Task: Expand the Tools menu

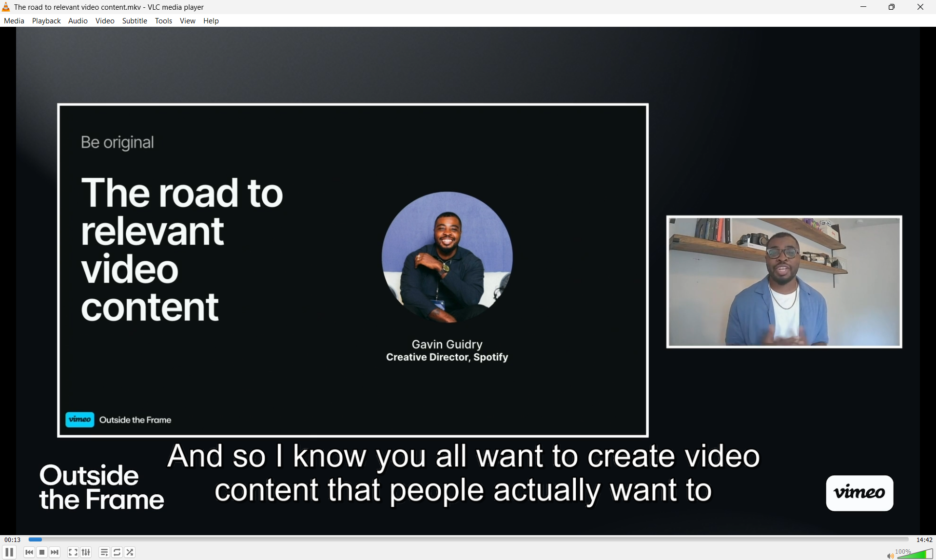Action: click(x=163, y=21)
